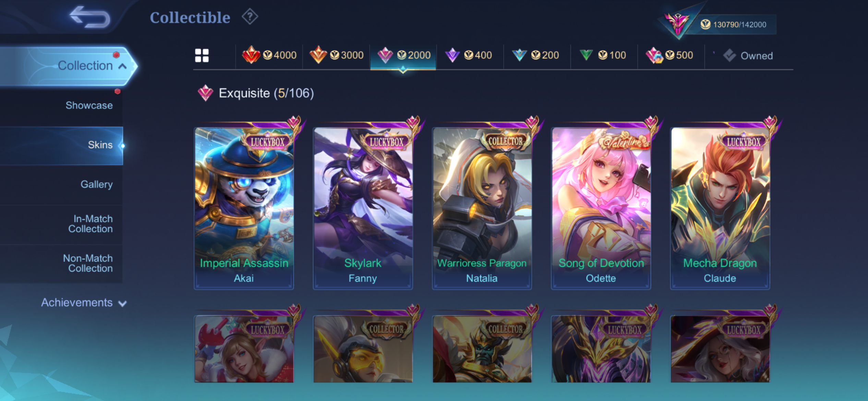The width and height of the screenshot is (868, 401).
Task: Select the 2000 points Exquisite tab
Action: [403, 55]
